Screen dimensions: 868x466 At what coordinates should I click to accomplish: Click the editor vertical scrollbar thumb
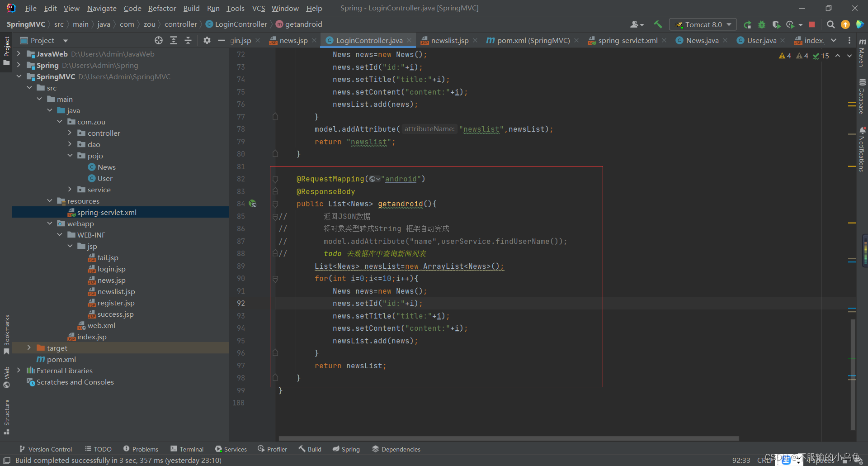(853, 374)
